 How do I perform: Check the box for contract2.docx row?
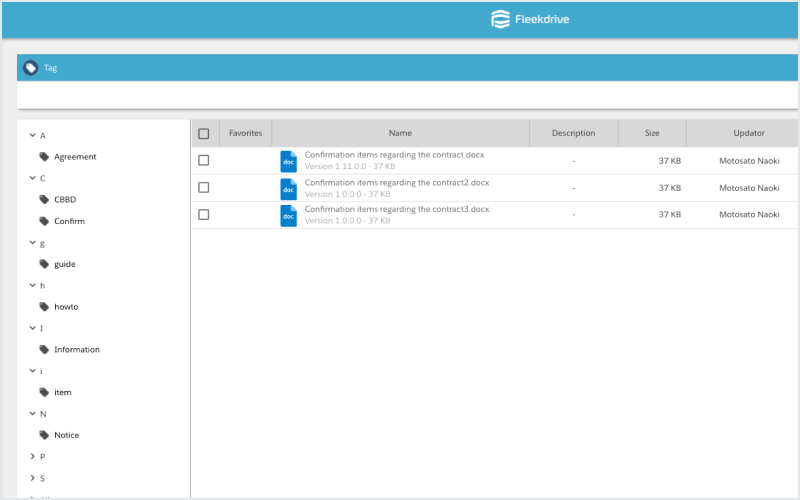point(204,187)
